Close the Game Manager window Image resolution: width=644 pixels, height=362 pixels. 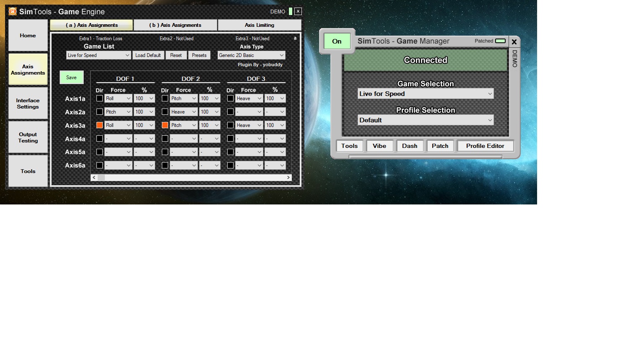[514, 42]
